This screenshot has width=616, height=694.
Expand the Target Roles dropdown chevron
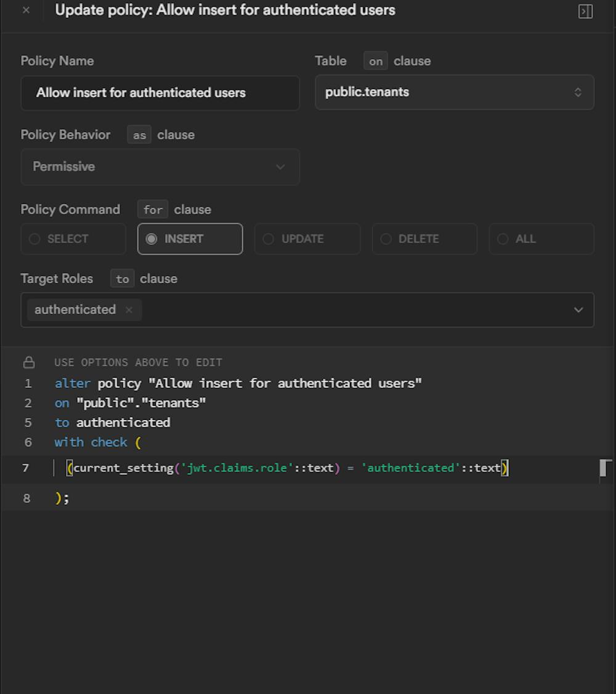[578, 310]
